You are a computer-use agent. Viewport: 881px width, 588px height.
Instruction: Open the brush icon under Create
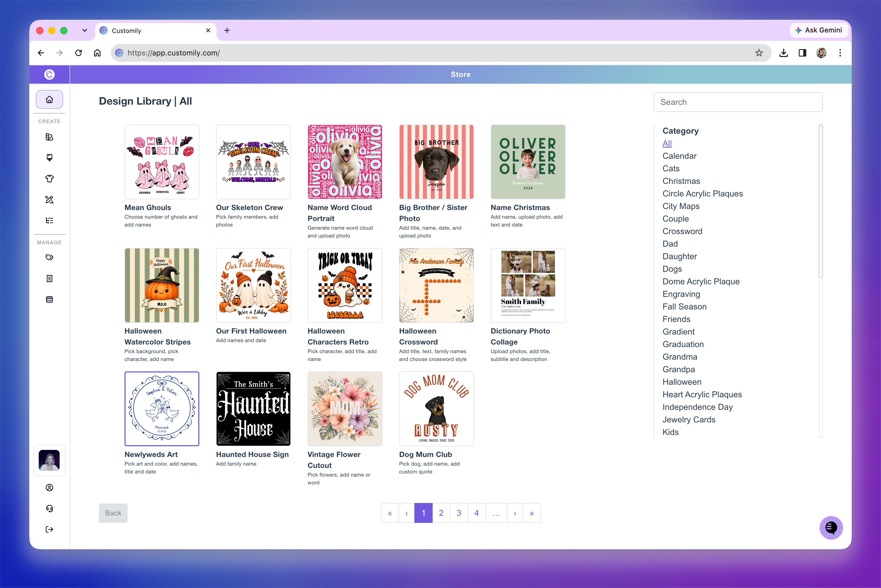point(49,157)
